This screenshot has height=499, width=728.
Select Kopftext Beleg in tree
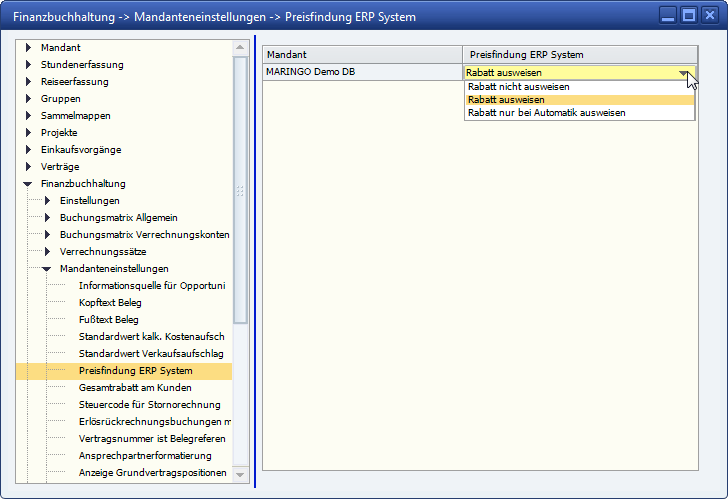110,303
